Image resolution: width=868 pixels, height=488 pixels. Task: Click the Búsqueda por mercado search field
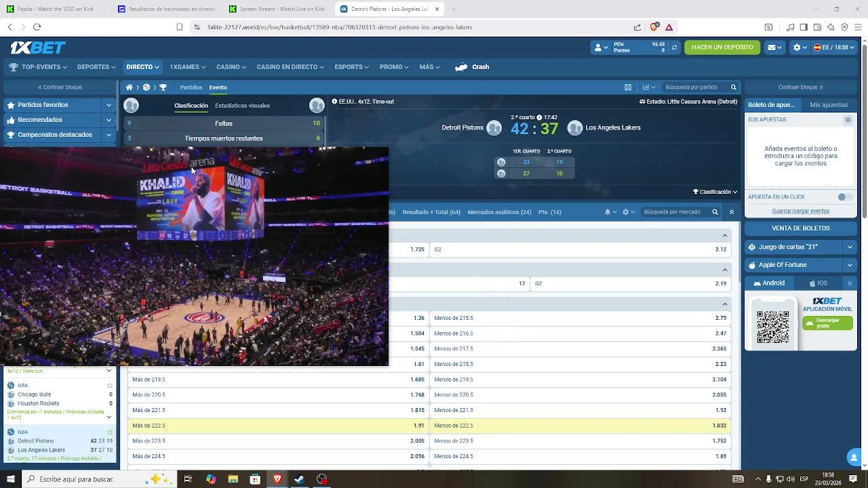click(675, 212)
